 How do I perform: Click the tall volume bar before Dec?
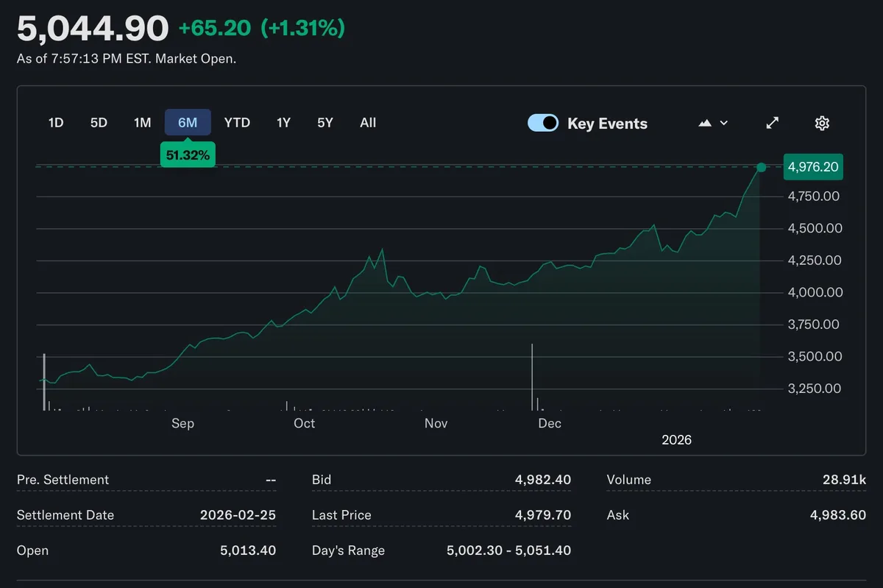[x=532, y=375]
